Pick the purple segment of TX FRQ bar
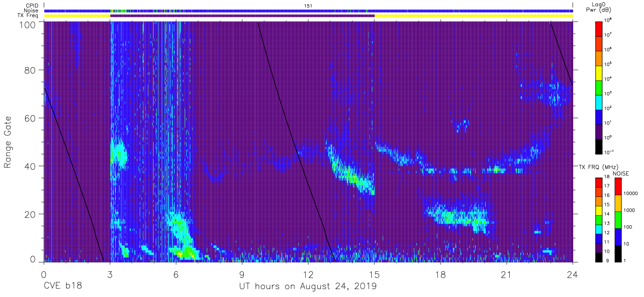This screenshot has width=644, height=297. tap(599, 247)
